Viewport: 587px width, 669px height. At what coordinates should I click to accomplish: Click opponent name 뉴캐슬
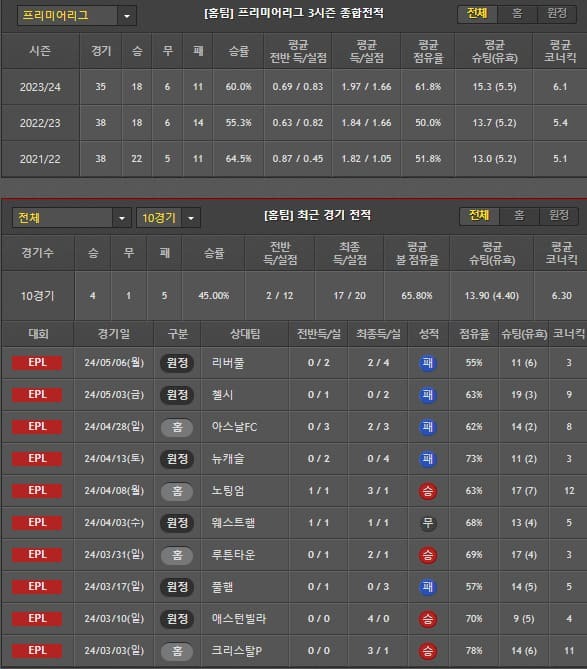click(228, 459)
